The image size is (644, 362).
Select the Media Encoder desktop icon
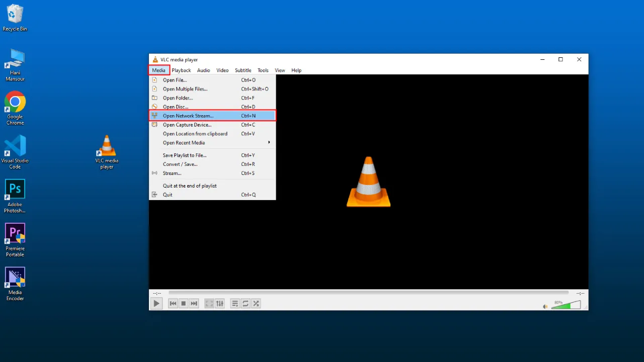(x=15, y=284)
